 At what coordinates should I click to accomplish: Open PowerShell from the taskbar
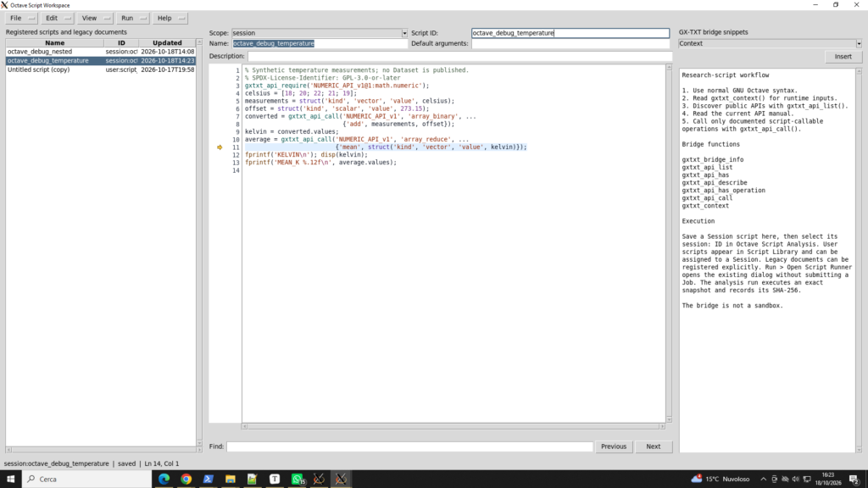209,480
